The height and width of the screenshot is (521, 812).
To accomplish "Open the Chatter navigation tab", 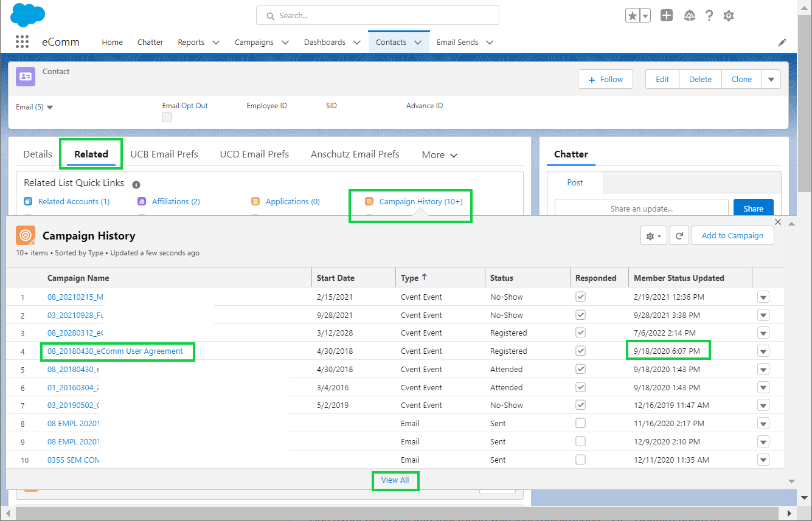I will click(x=150, y=42).
